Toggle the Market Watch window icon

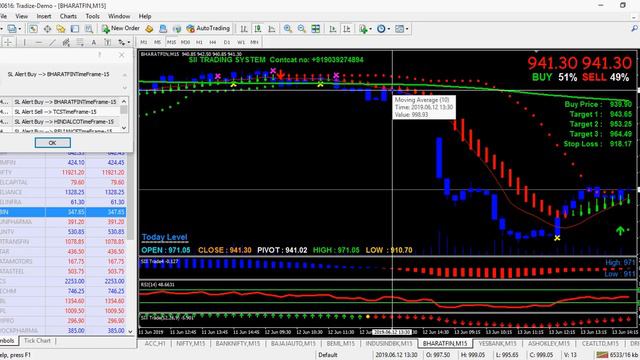33,29
